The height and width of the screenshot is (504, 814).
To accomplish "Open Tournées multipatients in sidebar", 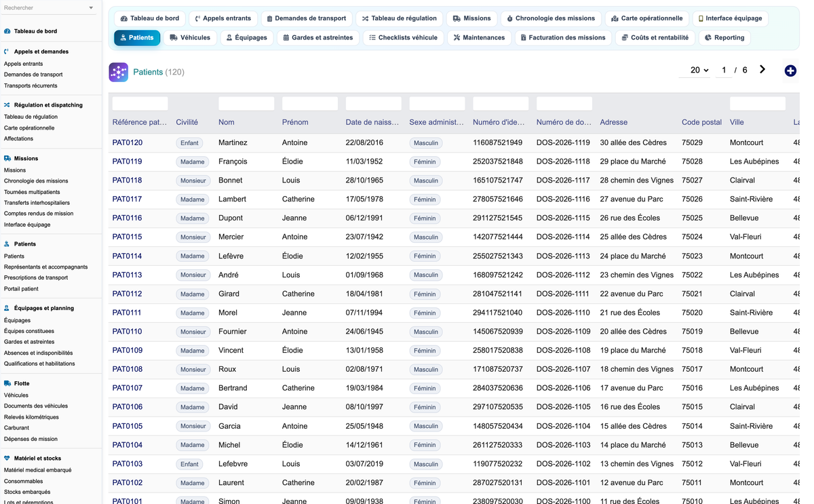I will click(32, 192).
